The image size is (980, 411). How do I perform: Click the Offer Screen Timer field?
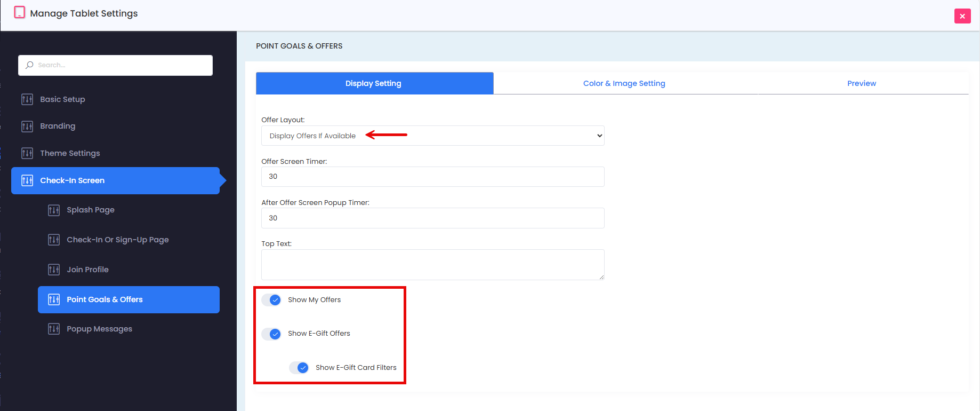433,177
